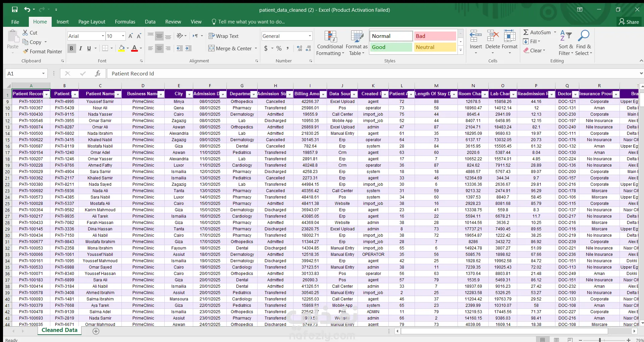Apply the Neutral cell style
The image size is (644, 342).
pyautogui.click(x=435, y=47)
